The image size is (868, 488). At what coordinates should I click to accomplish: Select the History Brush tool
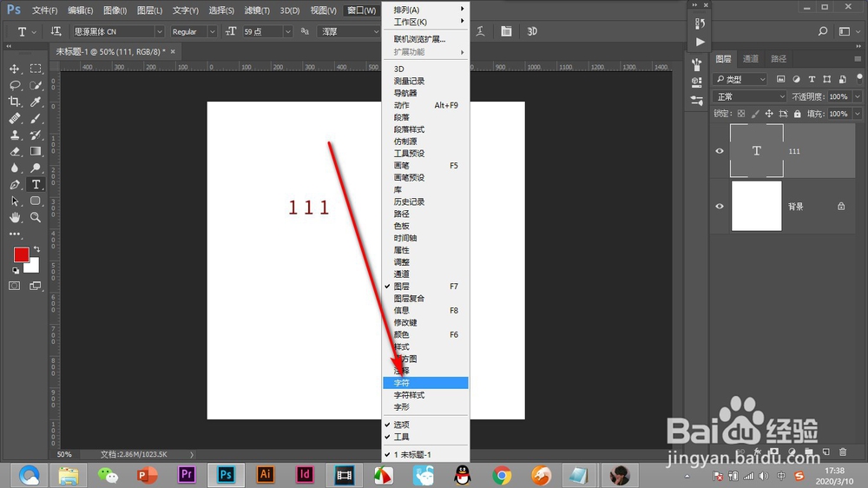tap(36, 135)
